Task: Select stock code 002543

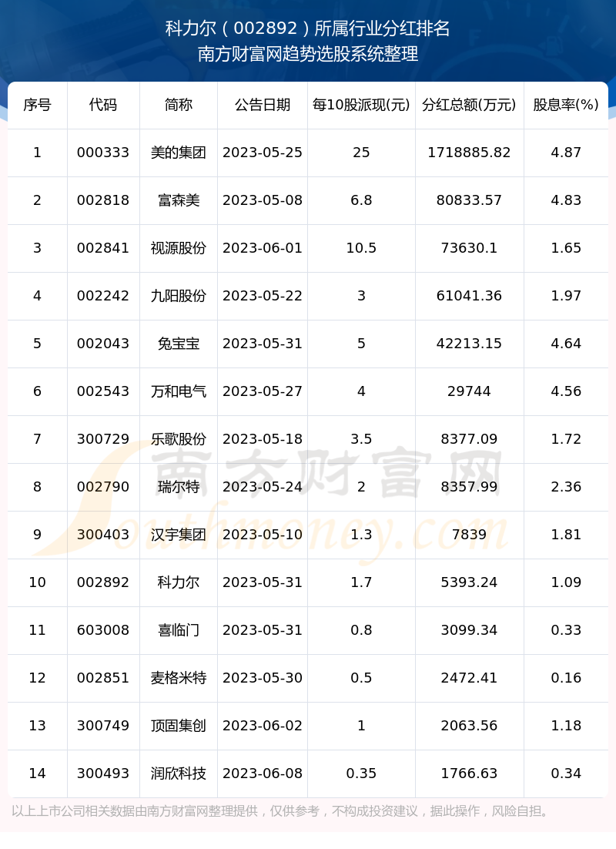Action: pyautogui.click(x=103, y=391)
